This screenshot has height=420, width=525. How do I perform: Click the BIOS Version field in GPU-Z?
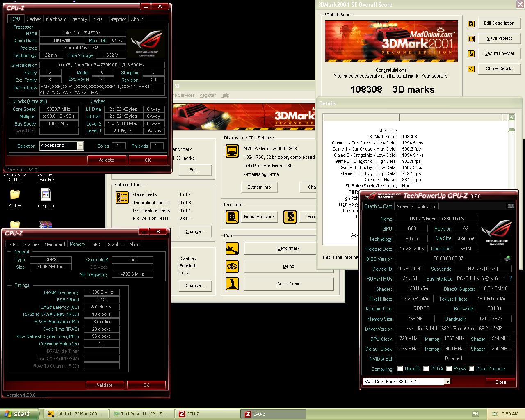pyautogui.click(x=448, y=258)
